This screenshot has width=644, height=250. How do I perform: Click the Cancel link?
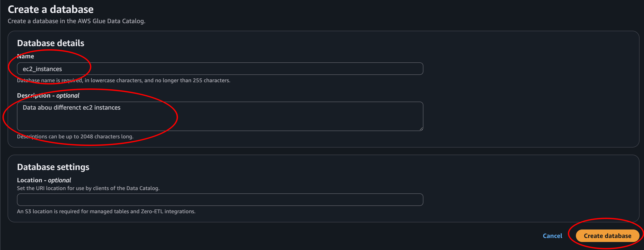click(x=552, y=236)
